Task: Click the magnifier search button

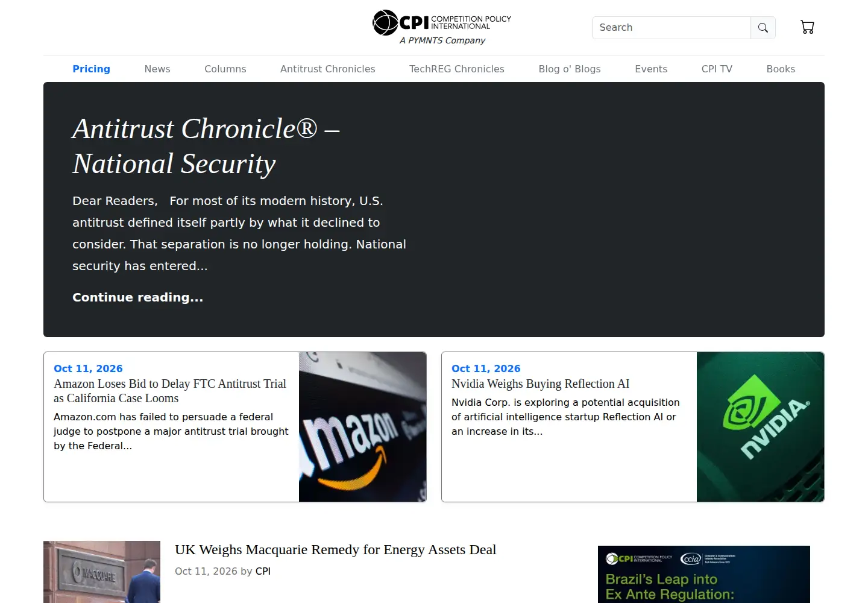Action: [763, 28]
